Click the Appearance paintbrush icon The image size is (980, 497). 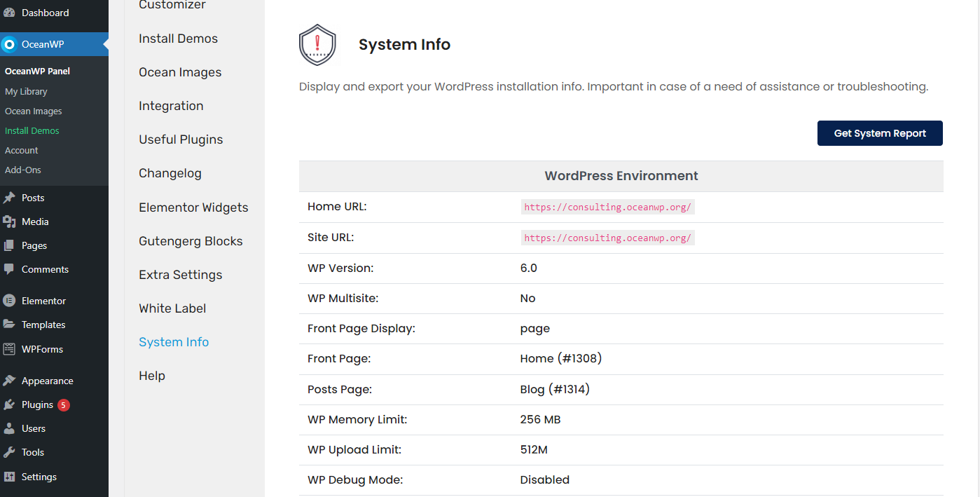point(9,381)
